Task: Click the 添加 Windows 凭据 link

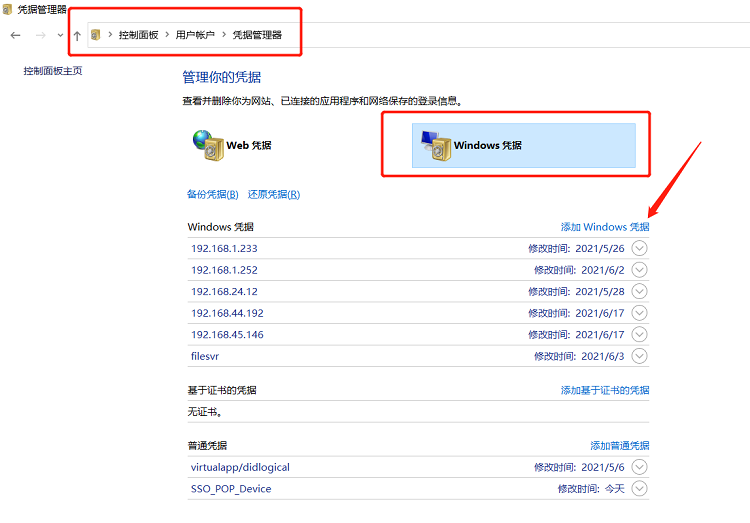Action: (604, 227)
